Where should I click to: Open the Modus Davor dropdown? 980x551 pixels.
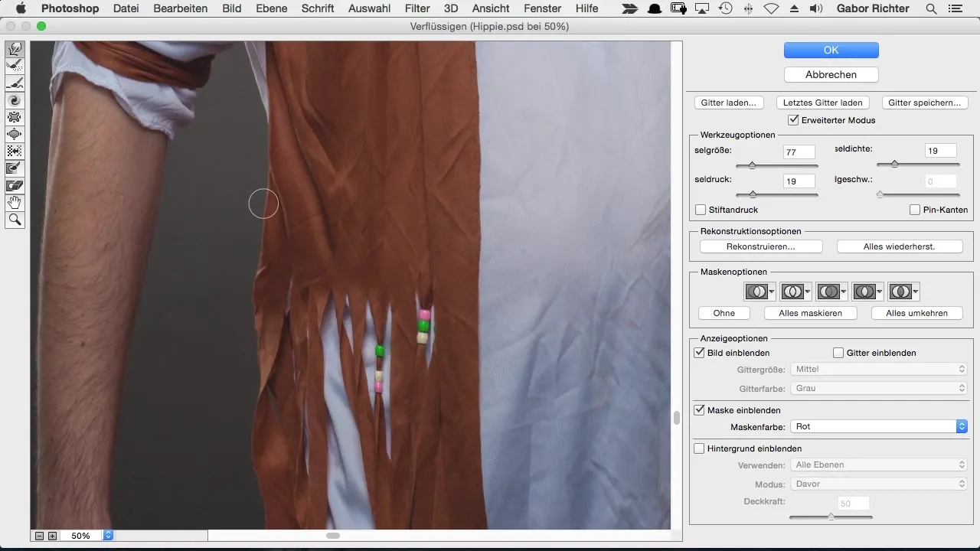tap(880, 484)
